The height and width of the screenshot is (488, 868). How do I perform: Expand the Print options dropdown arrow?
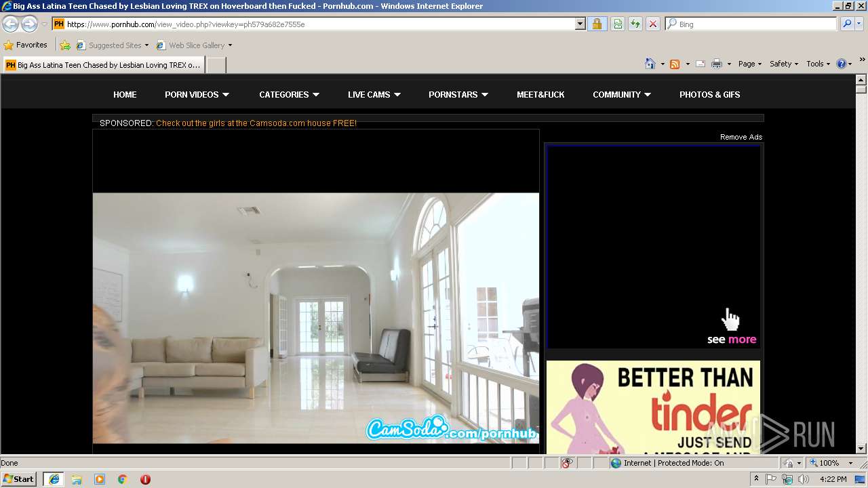click(x=729, y=64)
